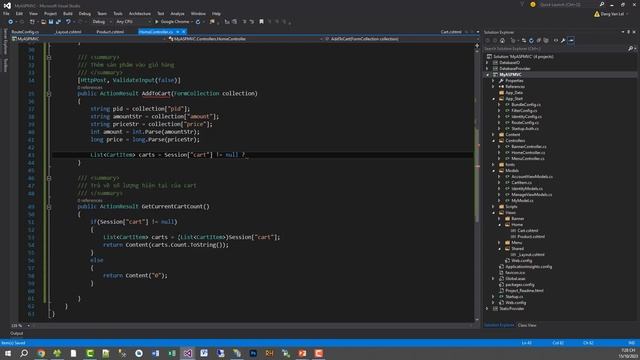The height and width of the screenshot is (360, 640).
Task: Select Global.asax in Solution Explorer
Action: click(x=515, y=279)
